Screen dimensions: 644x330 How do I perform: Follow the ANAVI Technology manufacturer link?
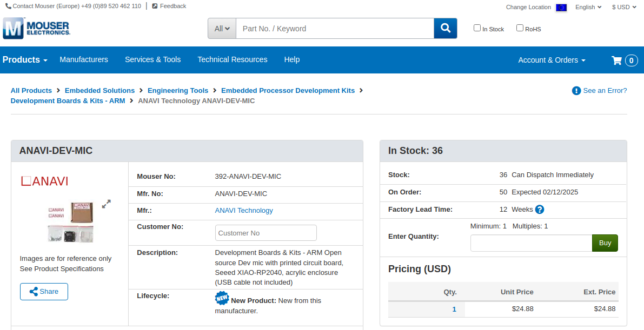click(244, 211)
